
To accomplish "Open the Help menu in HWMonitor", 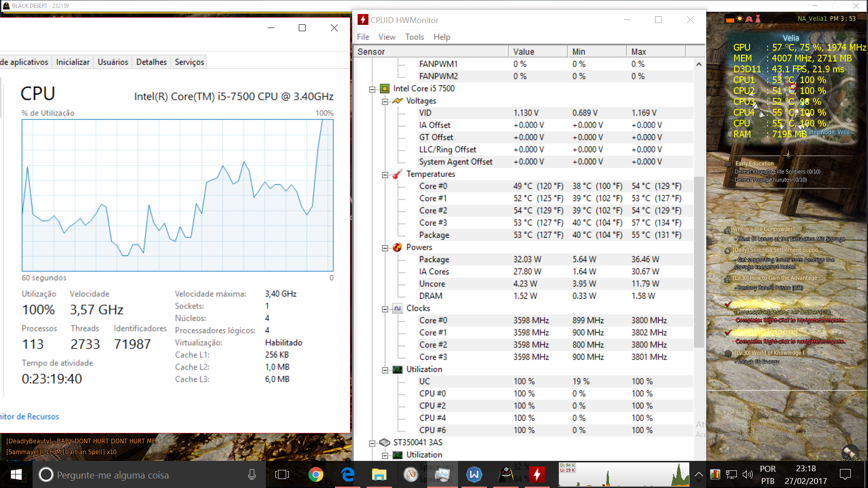I will [x=442, y=37].
